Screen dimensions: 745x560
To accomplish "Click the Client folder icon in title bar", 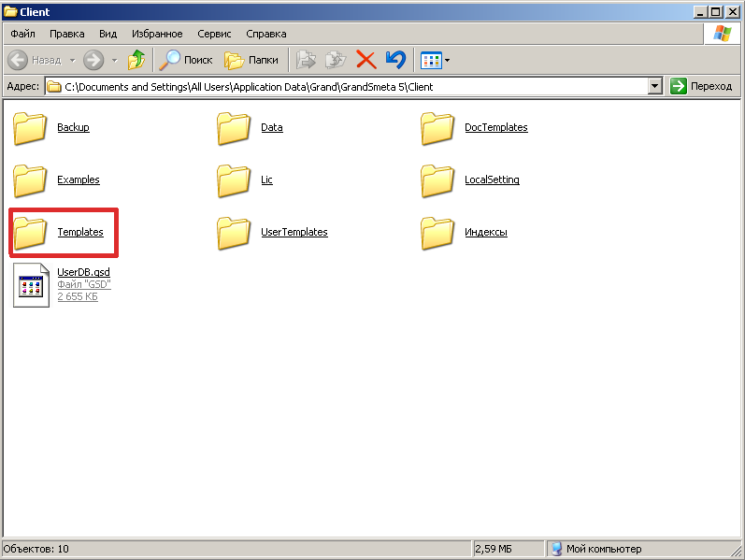I will pyautogui.click(x=10, y=11).
